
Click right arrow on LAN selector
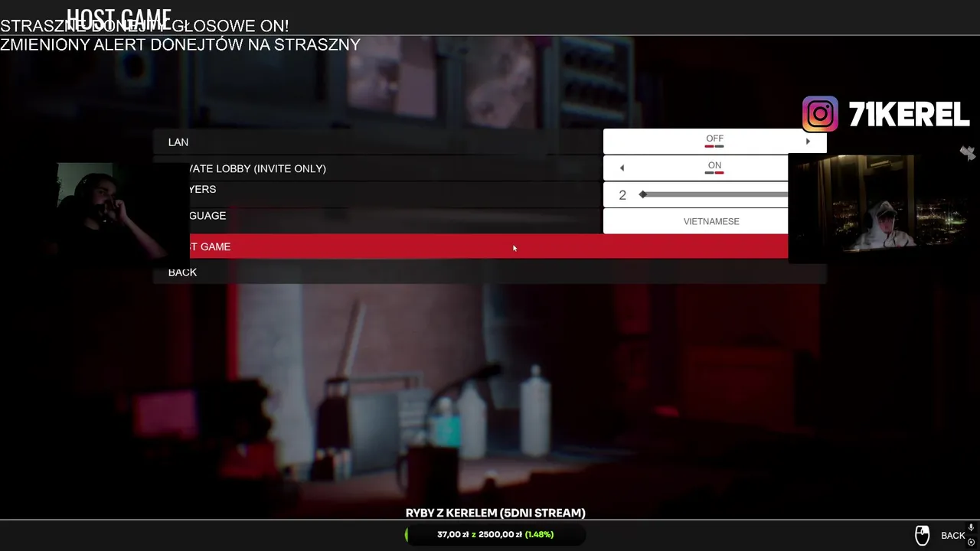point(808,142)
